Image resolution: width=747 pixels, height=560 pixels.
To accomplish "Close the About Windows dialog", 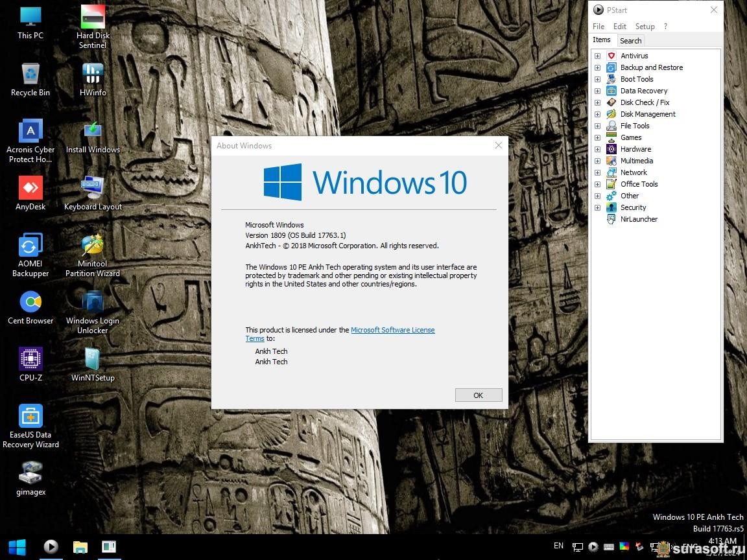I will (x=498, y=145).
